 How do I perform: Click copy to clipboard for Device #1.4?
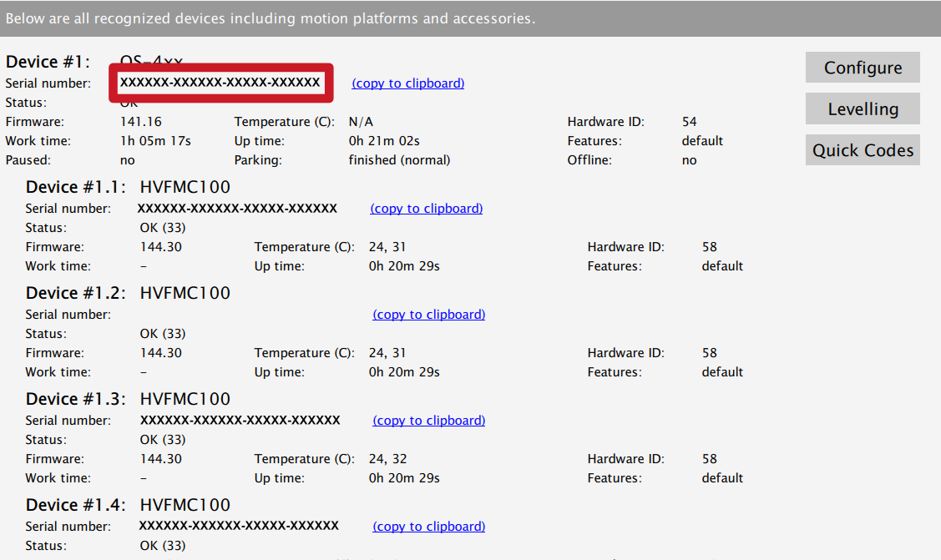pyautogui.click(x=428, y=527)
